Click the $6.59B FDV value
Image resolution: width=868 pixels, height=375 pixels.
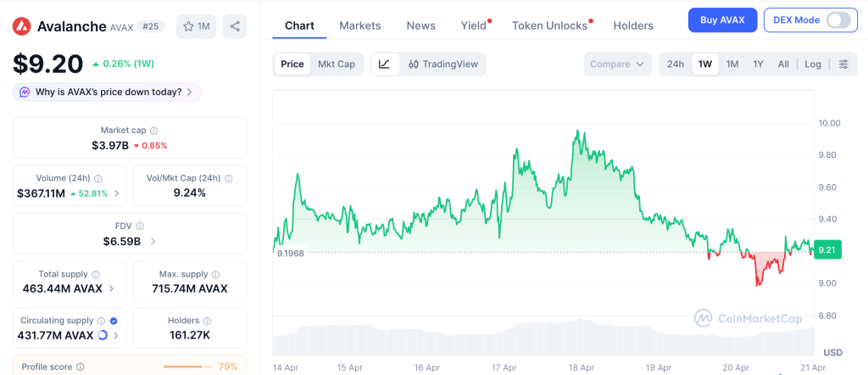click(122, 242)
